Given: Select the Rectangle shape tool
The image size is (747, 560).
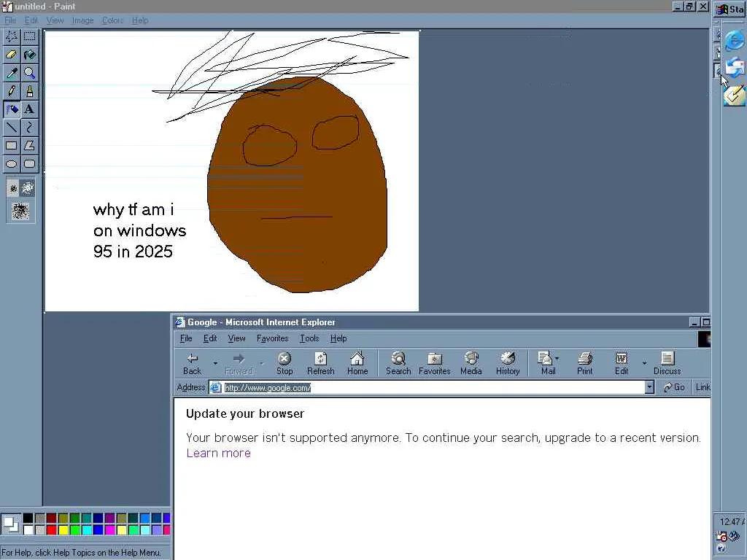Looking at the screenshot, I should point(12,145).
